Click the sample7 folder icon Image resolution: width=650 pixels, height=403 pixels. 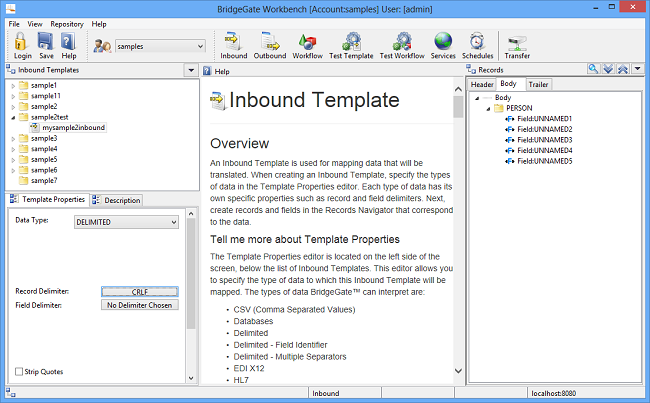24,181
